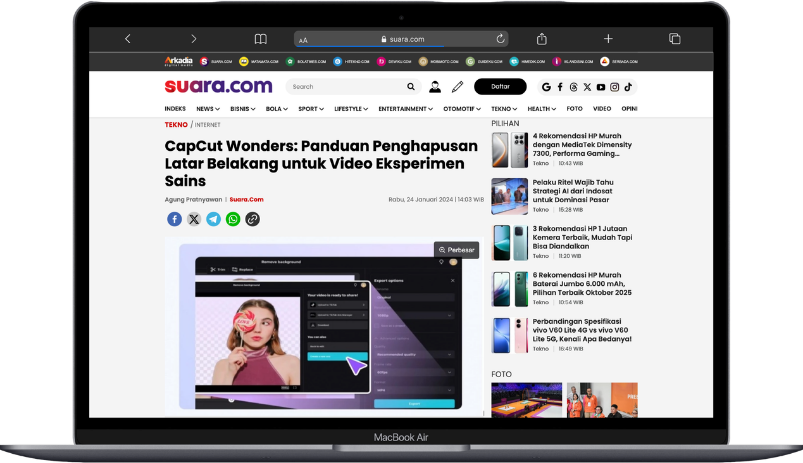The height and width of the screenshot is (463, 803).
Task: Add a new tab with plus icon
Action: click(608, 39)
